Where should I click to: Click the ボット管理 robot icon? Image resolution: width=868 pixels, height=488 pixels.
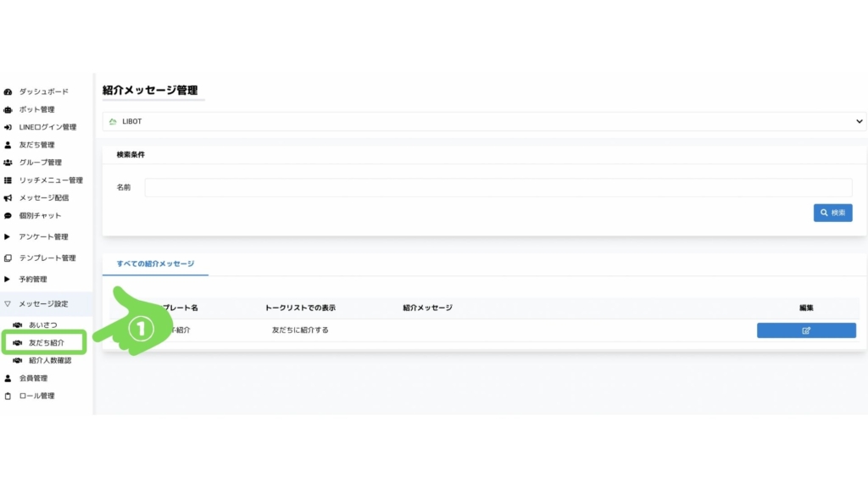(x=8, y=109)
